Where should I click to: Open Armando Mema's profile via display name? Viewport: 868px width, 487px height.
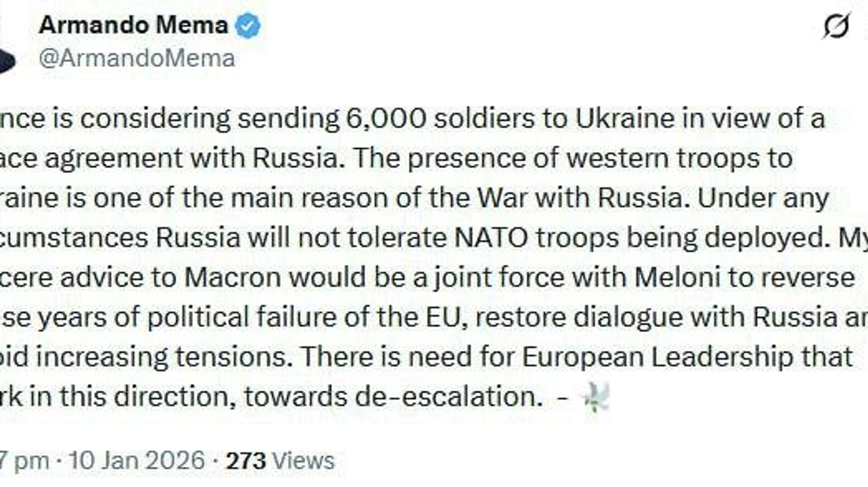point(133,25)
